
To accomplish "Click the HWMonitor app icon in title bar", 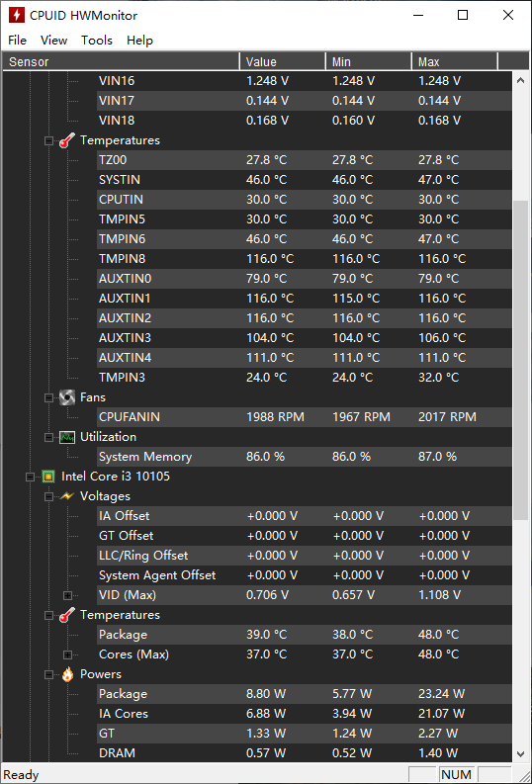I will pyautogui.click(x=17, y=15).
